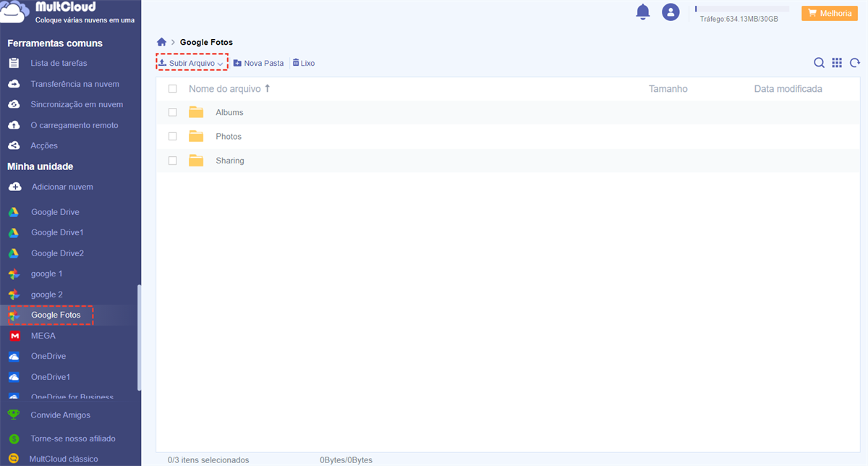Click the Sharing folder icon
868x466 pixels.
tap(196, 161)
